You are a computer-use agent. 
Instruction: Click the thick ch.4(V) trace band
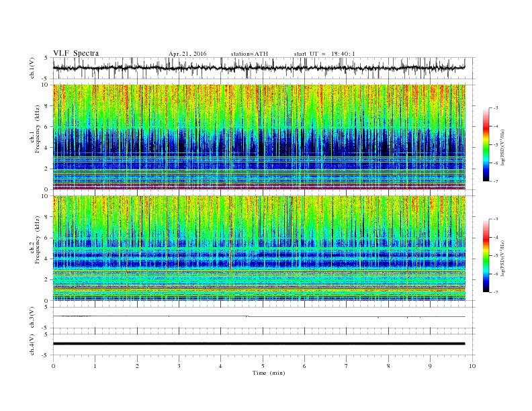[259, 344]
